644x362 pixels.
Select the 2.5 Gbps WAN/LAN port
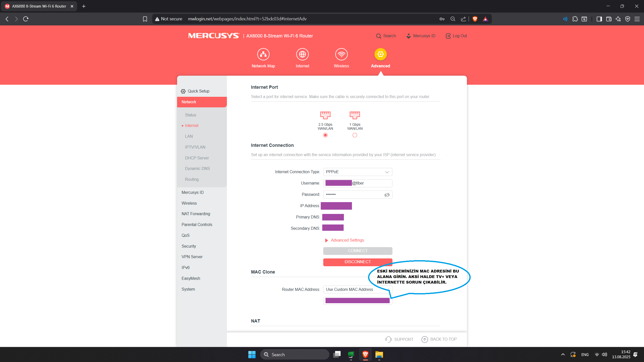(x=325, y=135)
